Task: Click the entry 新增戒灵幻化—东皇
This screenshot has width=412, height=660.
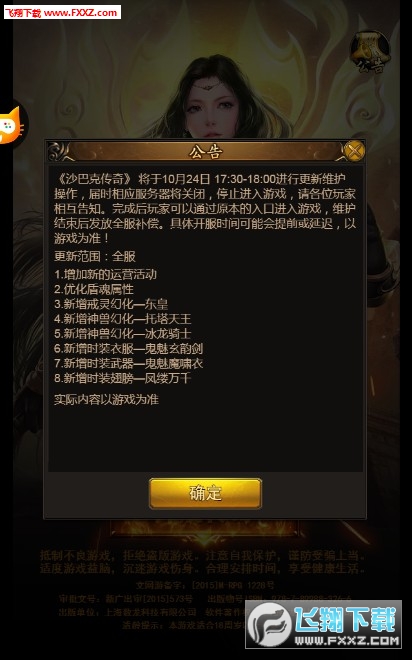Action: tap(116, 304)
